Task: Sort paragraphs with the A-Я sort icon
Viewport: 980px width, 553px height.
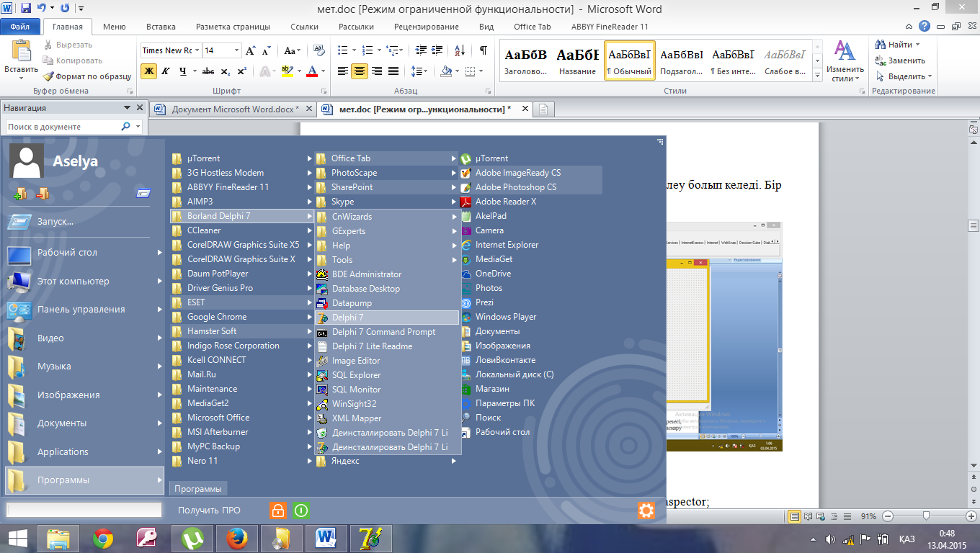Action: click(x=460, y=50)
